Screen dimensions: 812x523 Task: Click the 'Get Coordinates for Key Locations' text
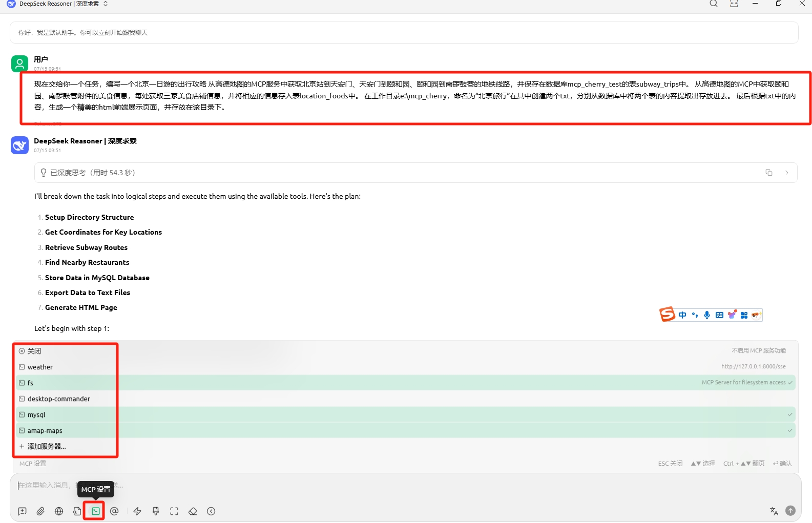(103, 232)
